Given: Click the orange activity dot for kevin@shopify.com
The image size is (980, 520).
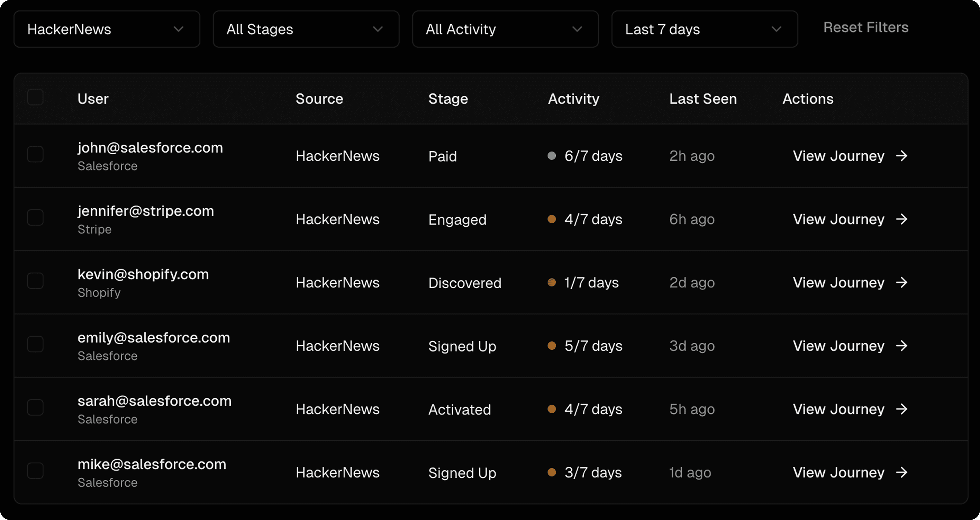Looking at the screenshot, I should 552,283.
